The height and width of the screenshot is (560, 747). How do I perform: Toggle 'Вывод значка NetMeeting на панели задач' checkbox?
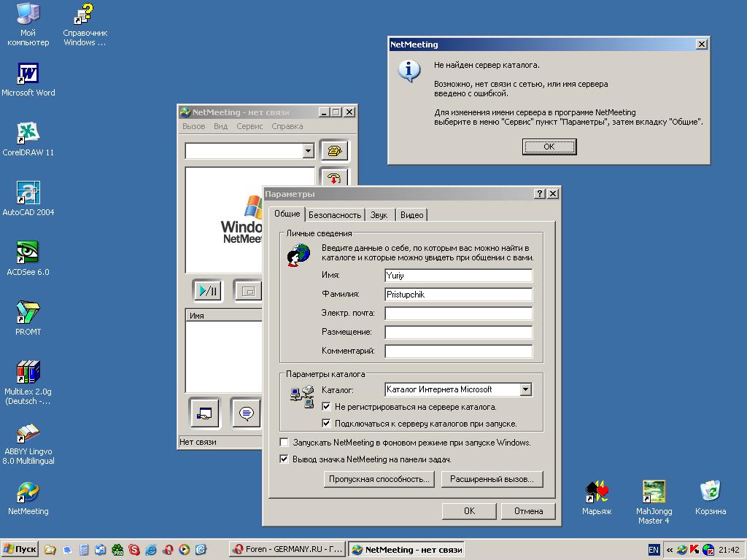pos(285,459)
